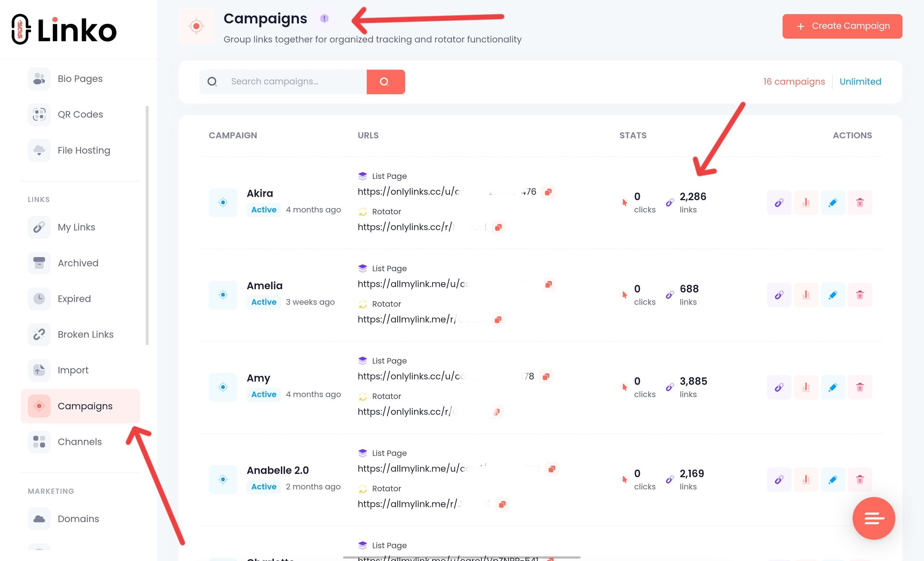This screenshot has width=924, height=561.
Task: Click the Unlimited plan label
Action: (x=860, y=82)
